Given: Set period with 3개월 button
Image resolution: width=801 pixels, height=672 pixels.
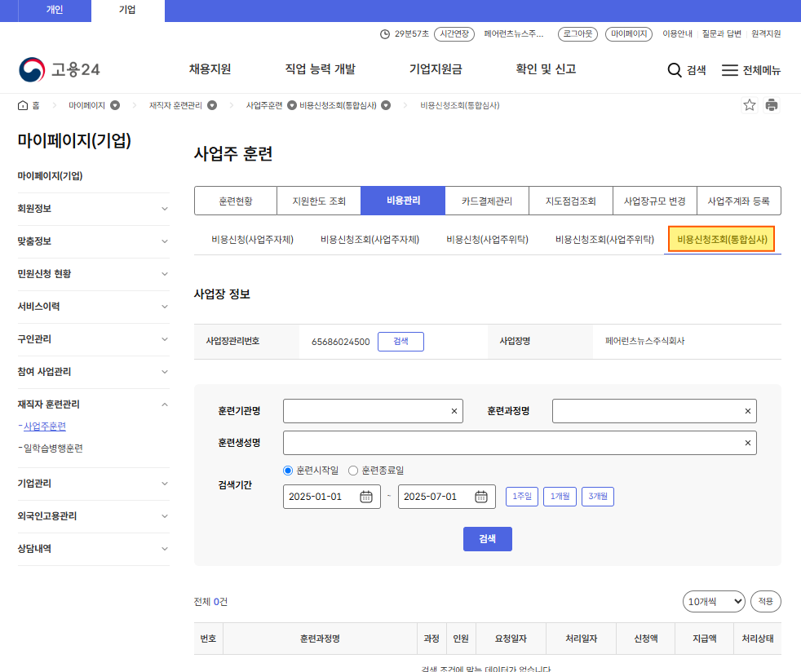Looking at the screenshot, I should 598,497.
